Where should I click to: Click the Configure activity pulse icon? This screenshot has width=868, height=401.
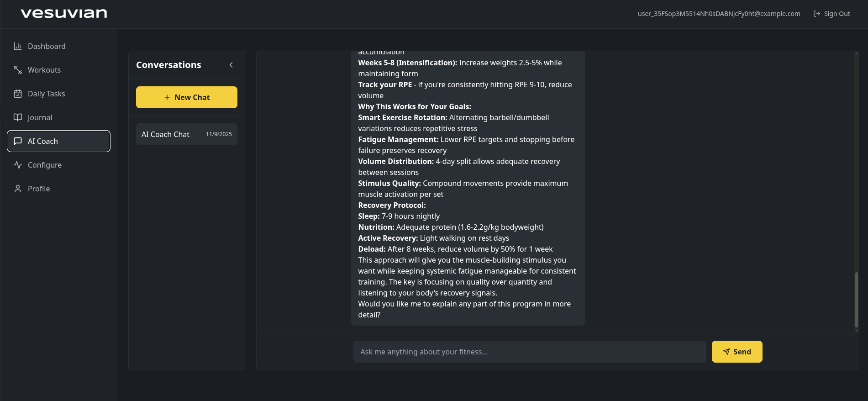pyautogui.click(x=18, y=165)
